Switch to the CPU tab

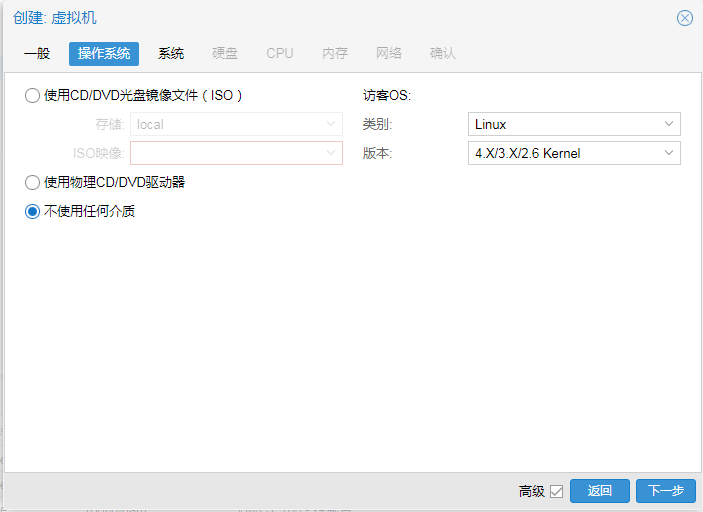280,53
